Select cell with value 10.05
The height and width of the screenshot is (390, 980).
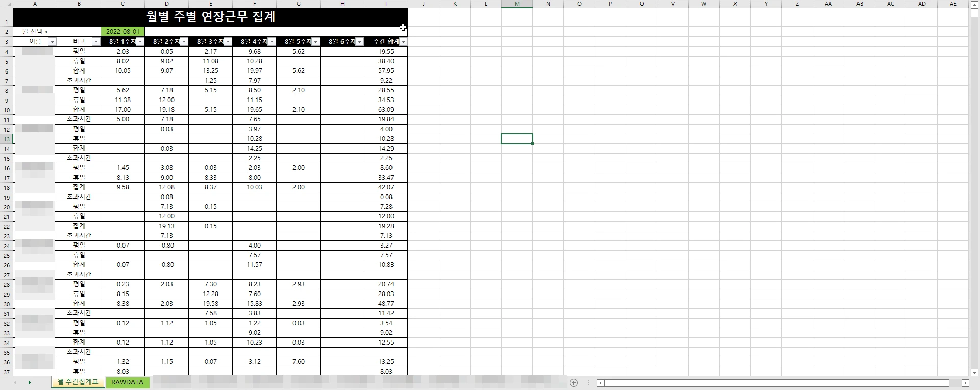pos(123,71)
